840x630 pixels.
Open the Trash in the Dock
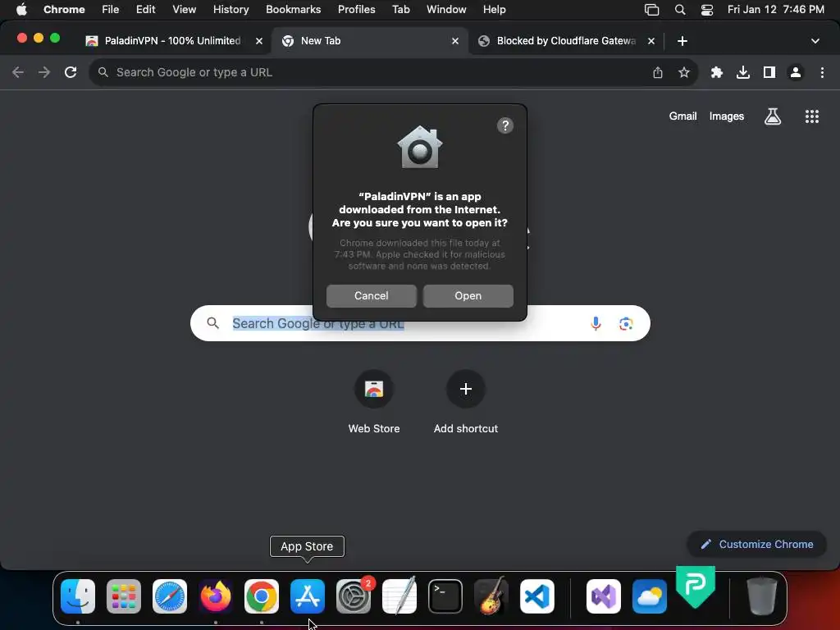click(762, 596)
